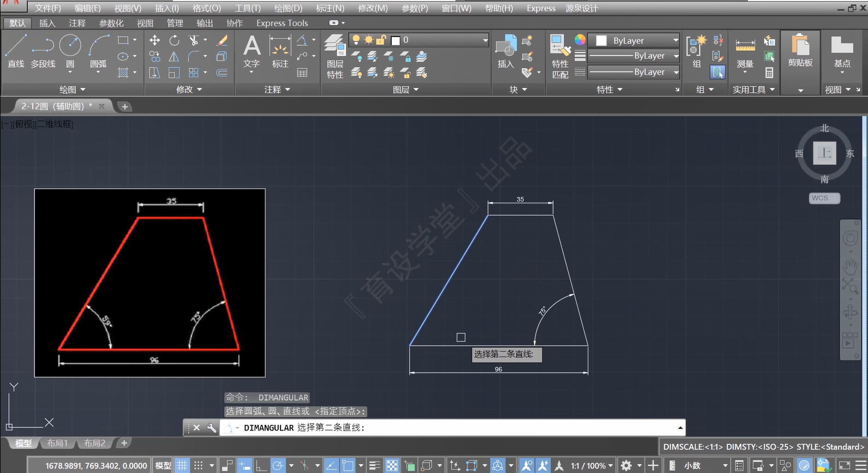Select the Rectangular Array tool icon
This screenshot has width=868, height=473.
(x=193, y=73)
